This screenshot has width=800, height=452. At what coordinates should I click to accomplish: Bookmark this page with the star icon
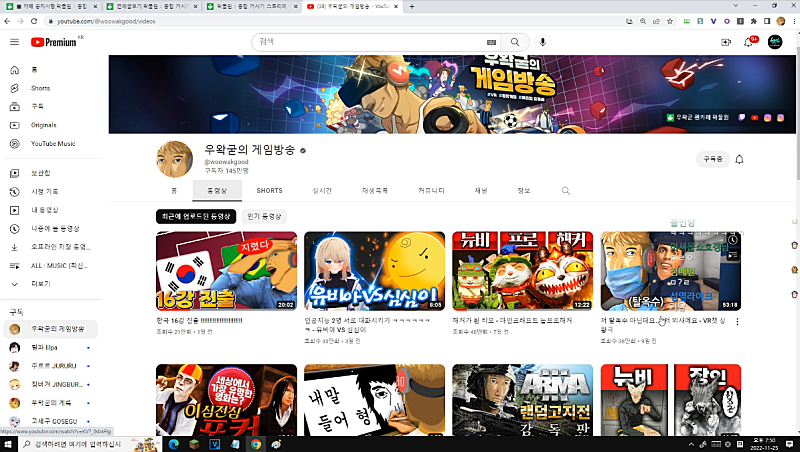[x=670, y=21]
